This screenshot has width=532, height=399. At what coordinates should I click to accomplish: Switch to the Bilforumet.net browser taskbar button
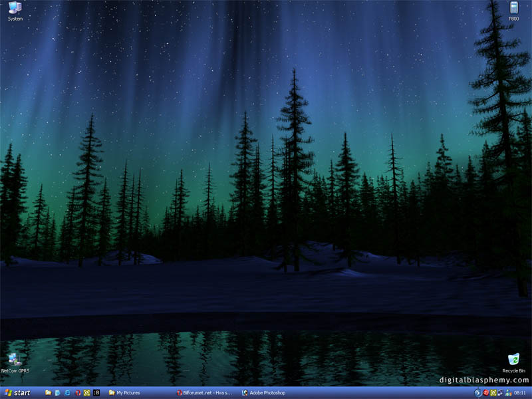pyautogui.click(x=205, y=393)
